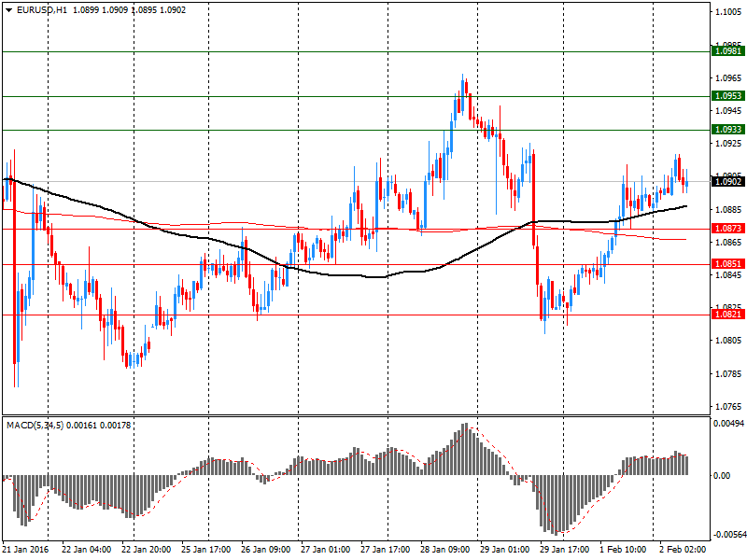Click the 1.0845 price scale value

728,275
